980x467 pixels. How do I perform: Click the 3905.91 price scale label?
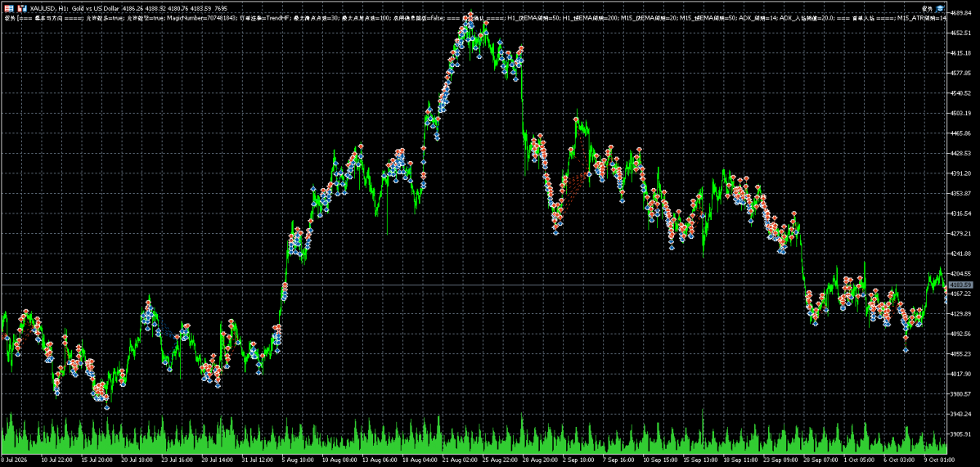[x=960, y=433]
